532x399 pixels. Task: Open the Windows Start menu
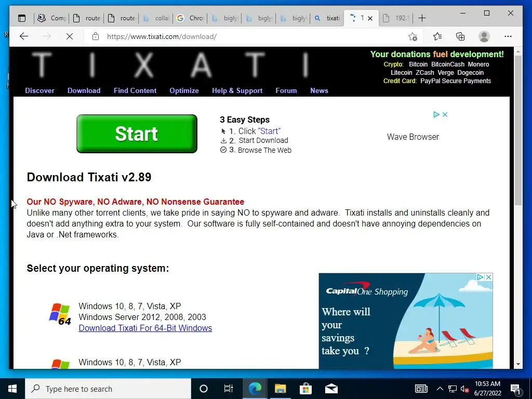coord(12,389)
